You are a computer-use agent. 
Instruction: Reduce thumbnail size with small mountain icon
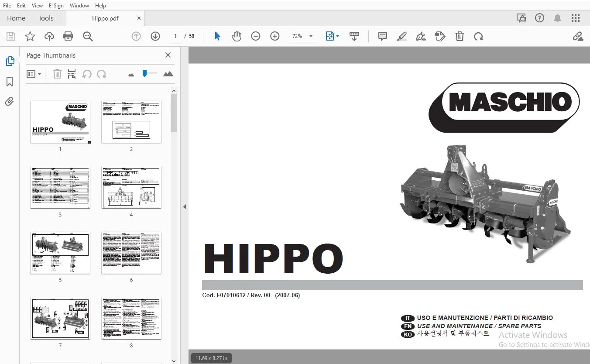tap(131, 75)
